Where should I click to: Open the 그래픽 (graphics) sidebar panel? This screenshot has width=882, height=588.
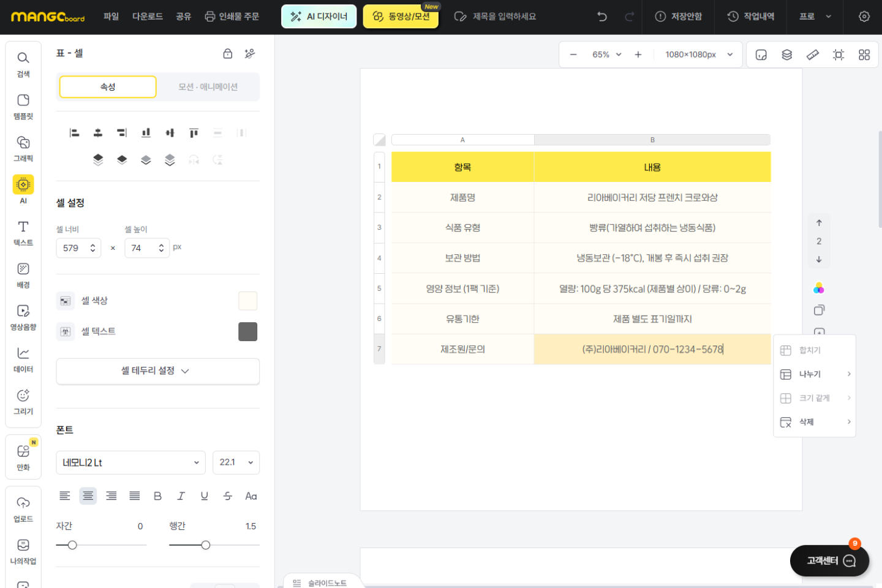click(x=23, y=148)
